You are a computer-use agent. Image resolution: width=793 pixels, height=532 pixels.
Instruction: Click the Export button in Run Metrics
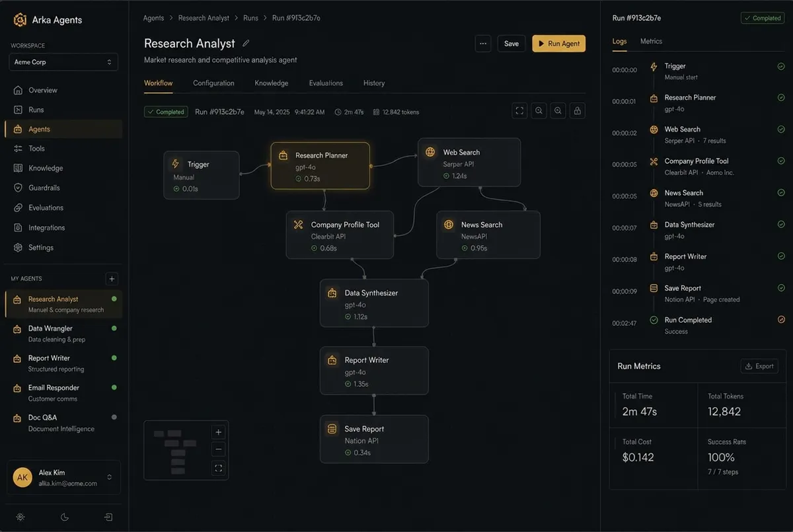point(759,366)
